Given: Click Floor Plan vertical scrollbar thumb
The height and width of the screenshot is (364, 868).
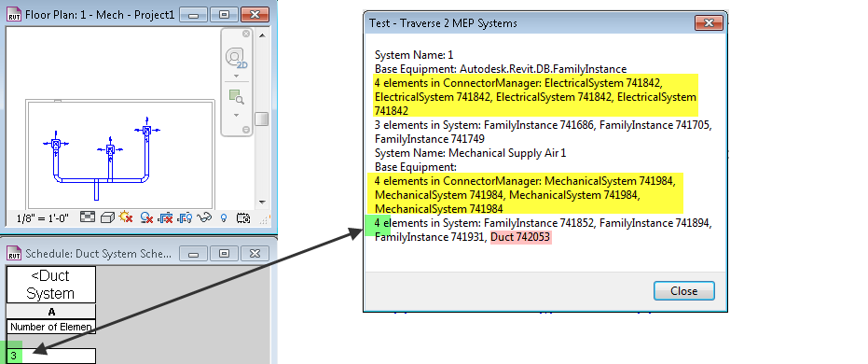Looking at the screenshot, I should point(261,119).
